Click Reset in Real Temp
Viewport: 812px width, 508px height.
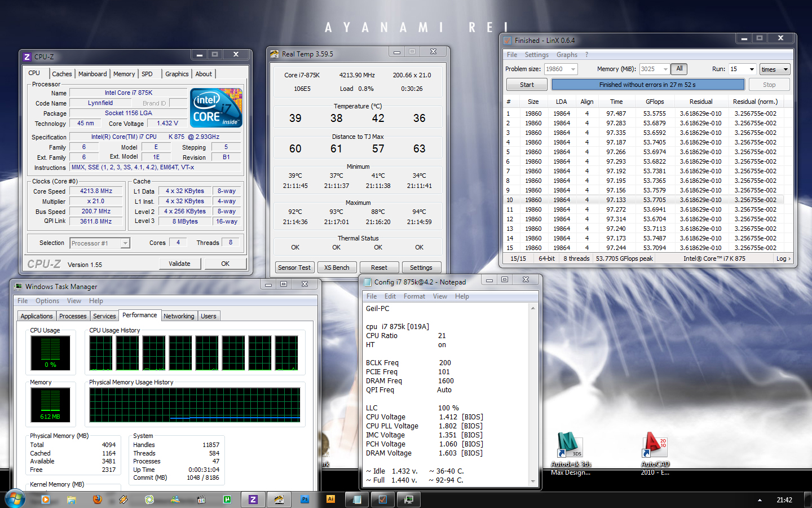tap(379, 268)
